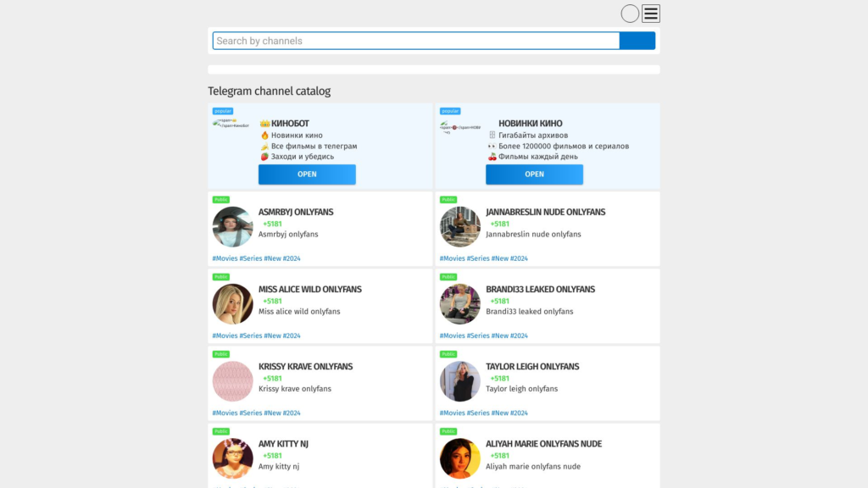
Task: Click the КИНОБОТ channel image
Action: pos(231,124)
